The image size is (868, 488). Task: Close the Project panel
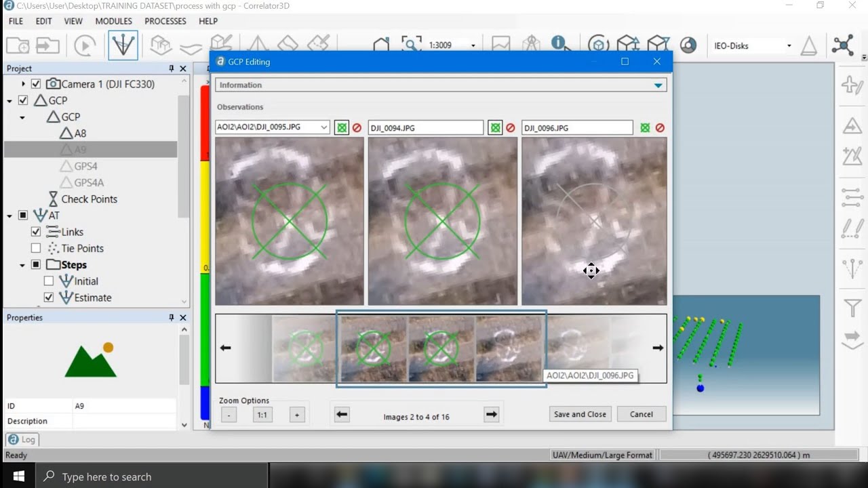point(183,68)
